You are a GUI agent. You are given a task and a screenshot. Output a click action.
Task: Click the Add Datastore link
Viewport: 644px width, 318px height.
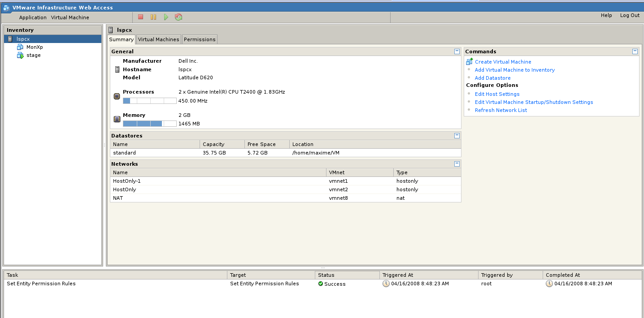[x=492, y=78]
